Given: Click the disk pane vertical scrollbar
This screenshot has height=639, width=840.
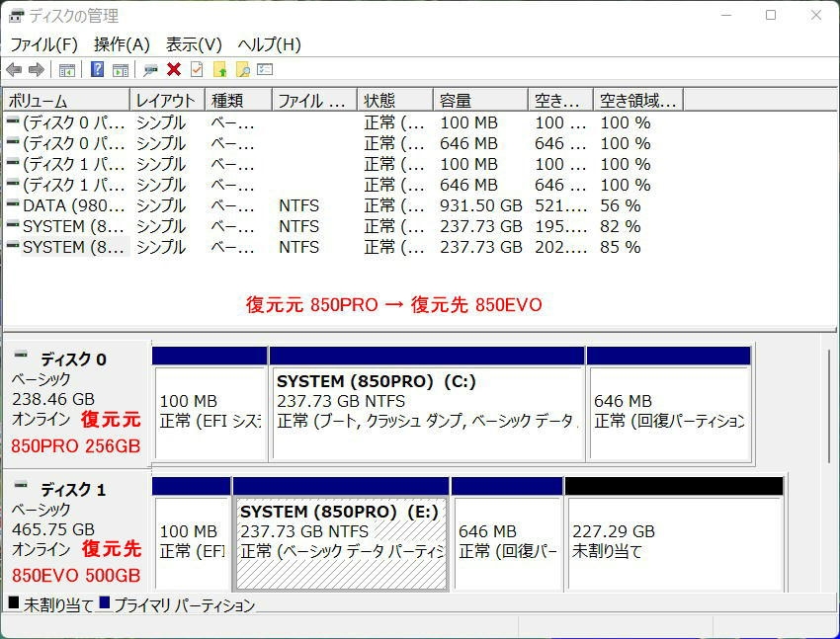Looking at the screenshot, I should [x=829, y=407].
